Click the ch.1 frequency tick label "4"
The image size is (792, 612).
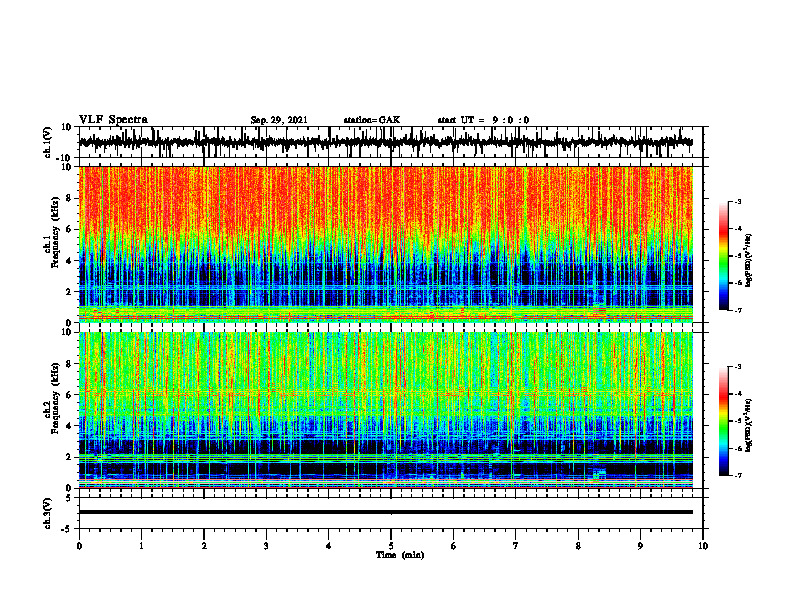[x=70, y=261]
